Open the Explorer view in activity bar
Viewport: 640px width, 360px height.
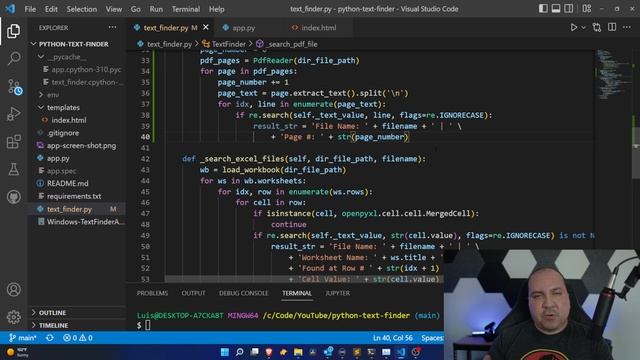click(x=13, y=31)
